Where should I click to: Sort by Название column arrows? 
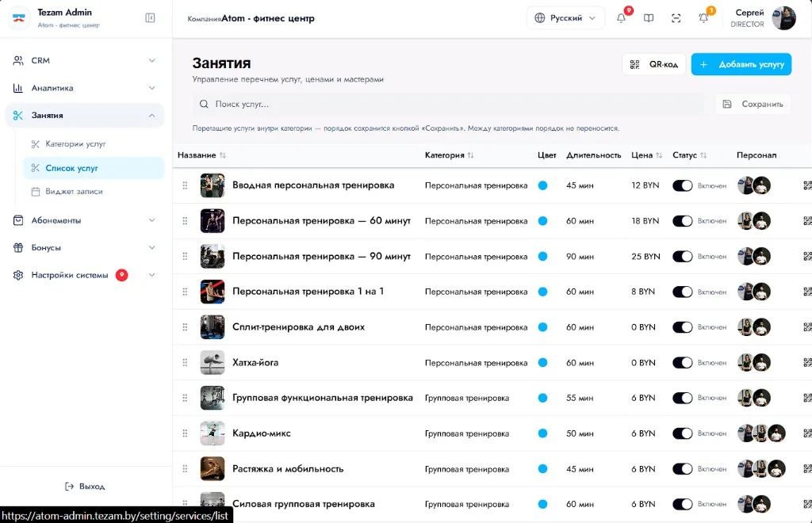point(223,155)
